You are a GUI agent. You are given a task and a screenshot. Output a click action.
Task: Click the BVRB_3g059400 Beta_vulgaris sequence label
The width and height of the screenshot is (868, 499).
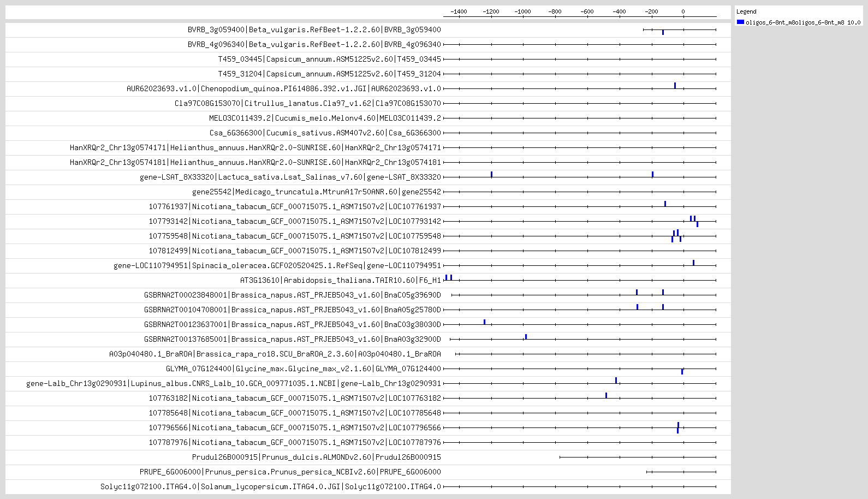[x=314, y=29]
